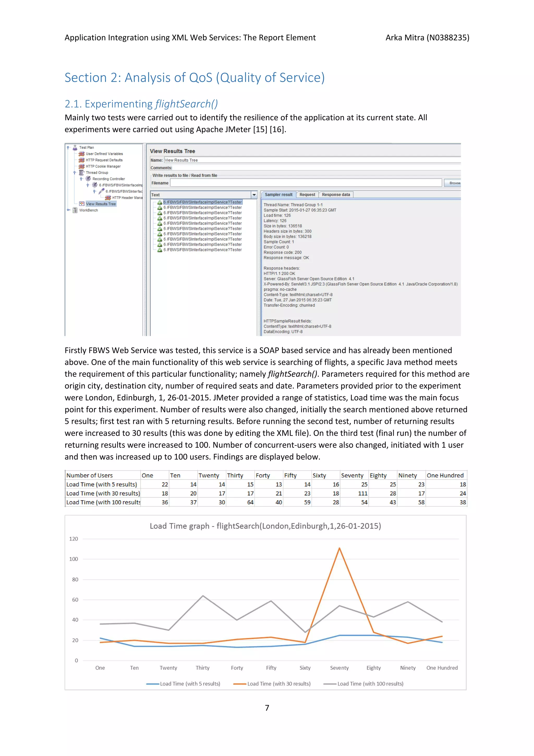This screenshot has height=756, width=534.
Task: Click orange legend line for 30 results
Action: 240,684
